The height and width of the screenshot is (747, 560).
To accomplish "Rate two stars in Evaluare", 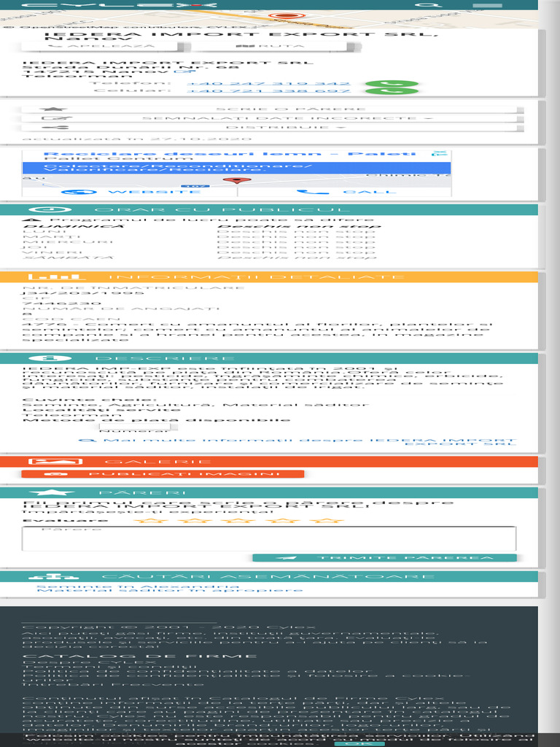I will point(195,521).
